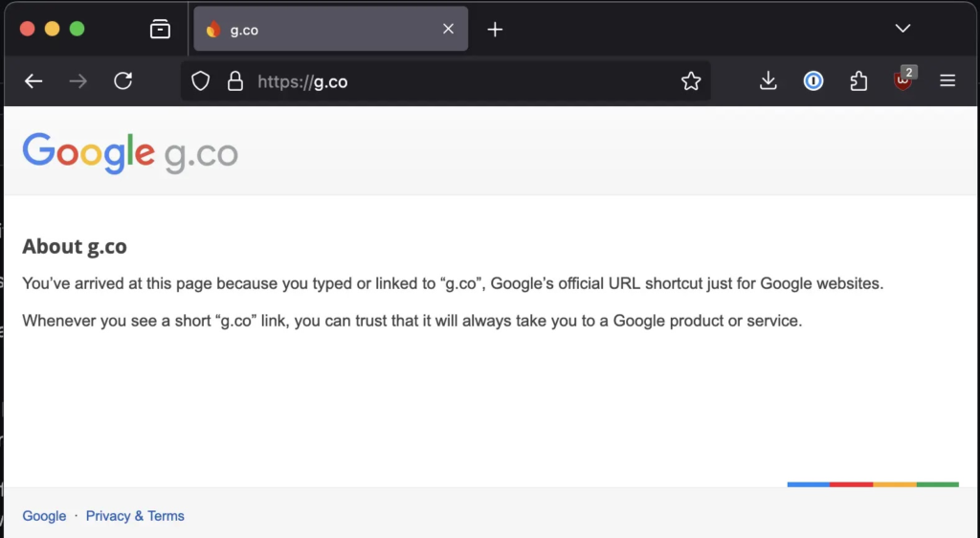Screen dimensions: 980x538
Task: Open the uBlock Origin extension icon
Action: [x=902, y=81]
